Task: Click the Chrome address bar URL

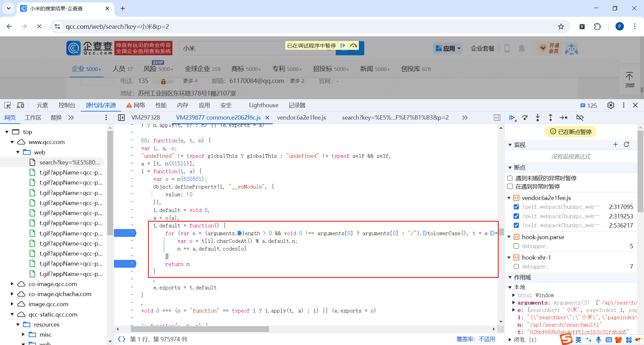Action: pyautogui.click(x=117, y=26)
